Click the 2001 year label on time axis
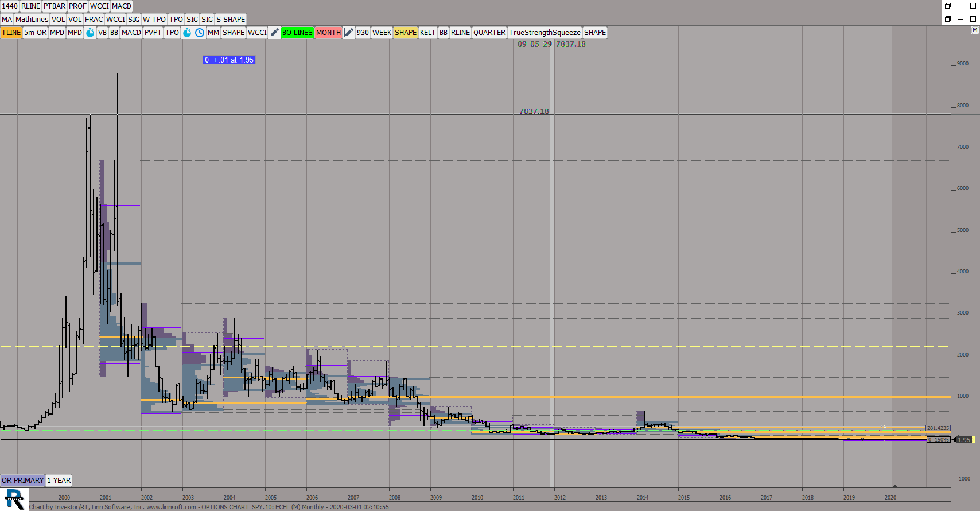Viewport: 980px width, 511px height. (106, 498)
